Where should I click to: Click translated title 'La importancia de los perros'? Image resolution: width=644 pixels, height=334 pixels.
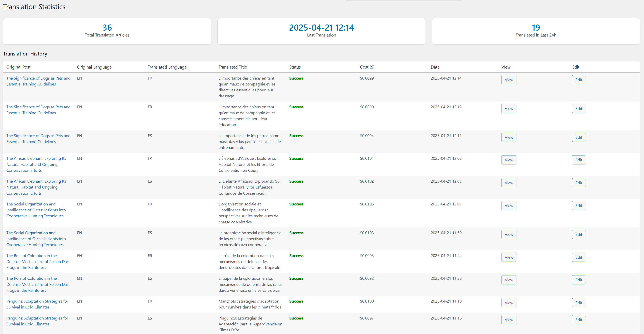point(249,142)
